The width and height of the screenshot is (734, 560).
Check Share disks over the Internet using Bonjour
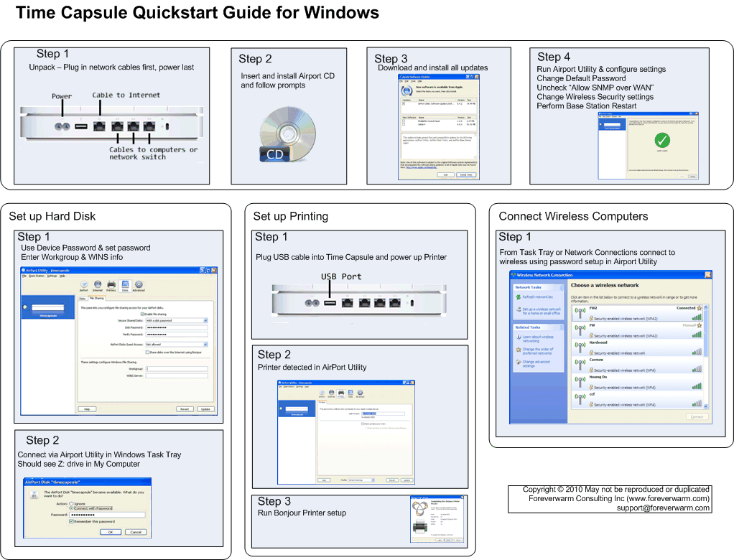(x=147, y=353)
